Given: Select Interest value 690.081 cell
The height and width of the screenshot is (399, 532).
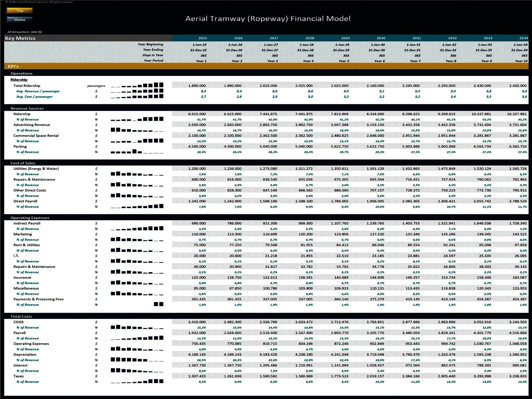Looking at the screenshot, I should [x=520, y=365].
